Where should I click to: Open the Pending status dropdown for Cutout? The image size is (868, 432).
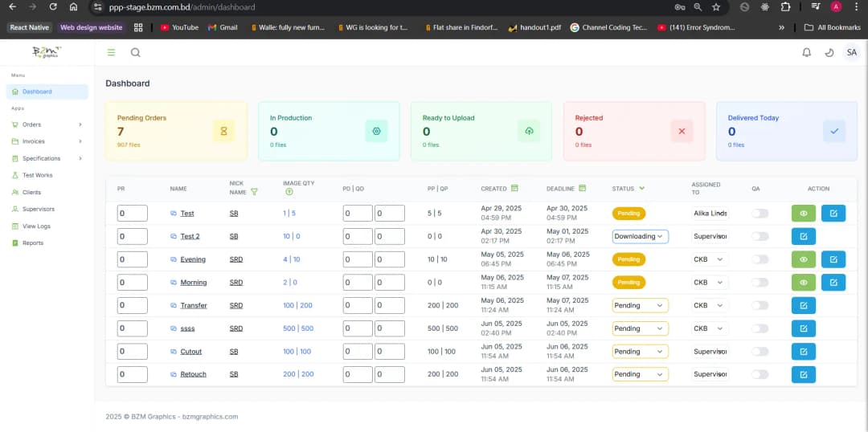click(x=640, y=351)
